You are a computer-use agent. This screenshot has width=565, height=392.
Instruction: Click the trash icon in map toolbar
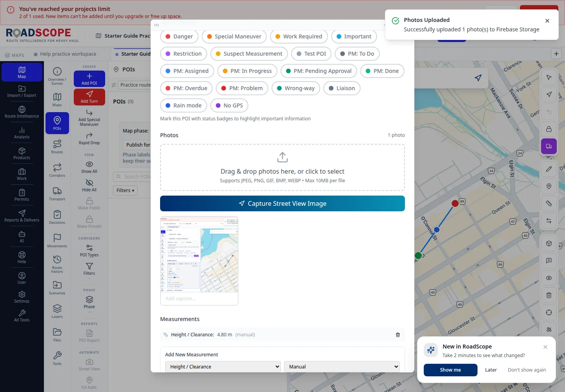[549, 295]
